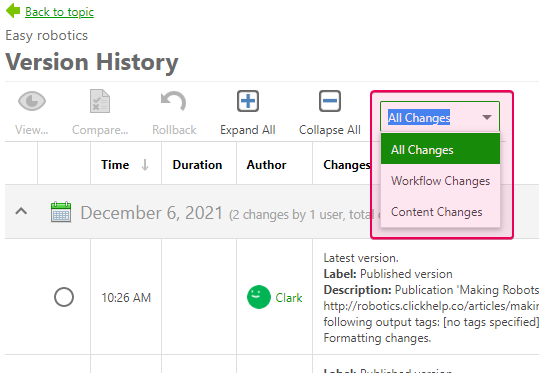Click the robotics.clickhelp.co URL text
539x373 pixels.
tap(431, 306)
